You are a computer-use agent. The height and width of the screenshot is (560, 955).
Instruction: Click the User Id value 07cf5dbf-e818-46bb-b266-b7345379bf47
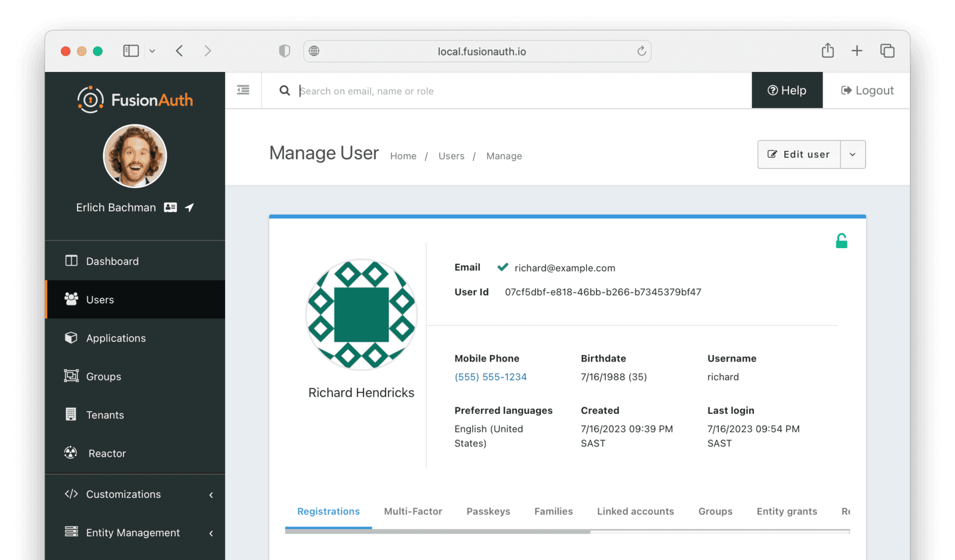coord(603,292)
